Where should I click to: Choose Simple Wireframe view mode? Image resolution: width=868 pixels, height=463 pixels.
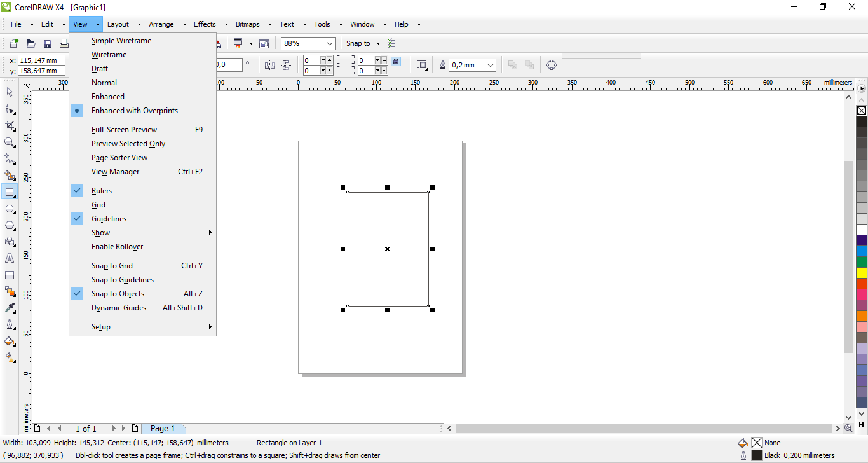(121, 41)
